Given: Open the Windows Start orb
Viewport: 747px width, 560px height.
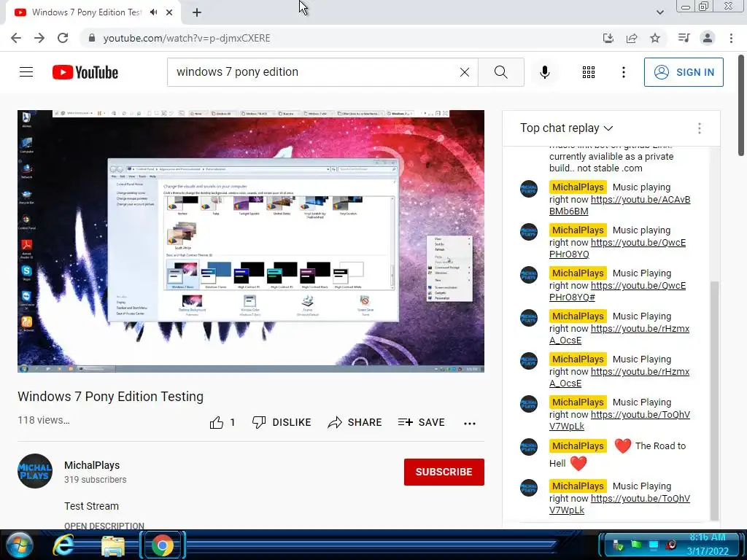Looking at the screenshot, I should (19, 545).
